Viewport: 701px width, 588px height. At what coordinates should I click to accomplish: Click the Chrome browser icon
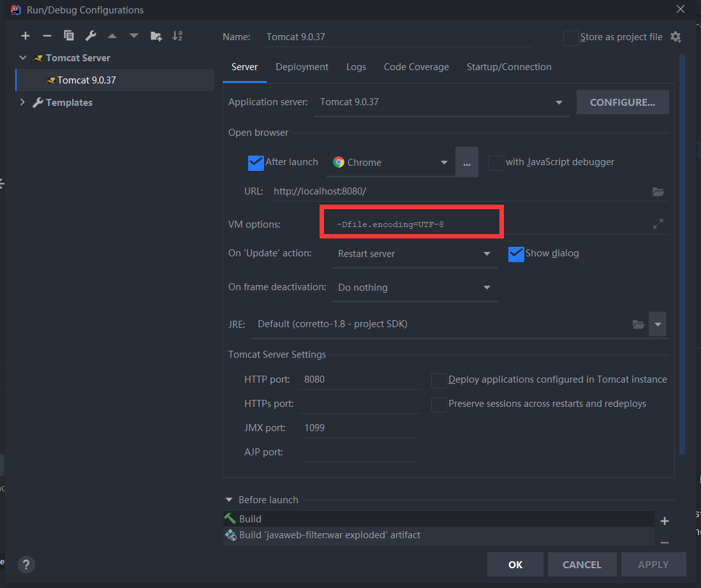[x=339, y=163]
